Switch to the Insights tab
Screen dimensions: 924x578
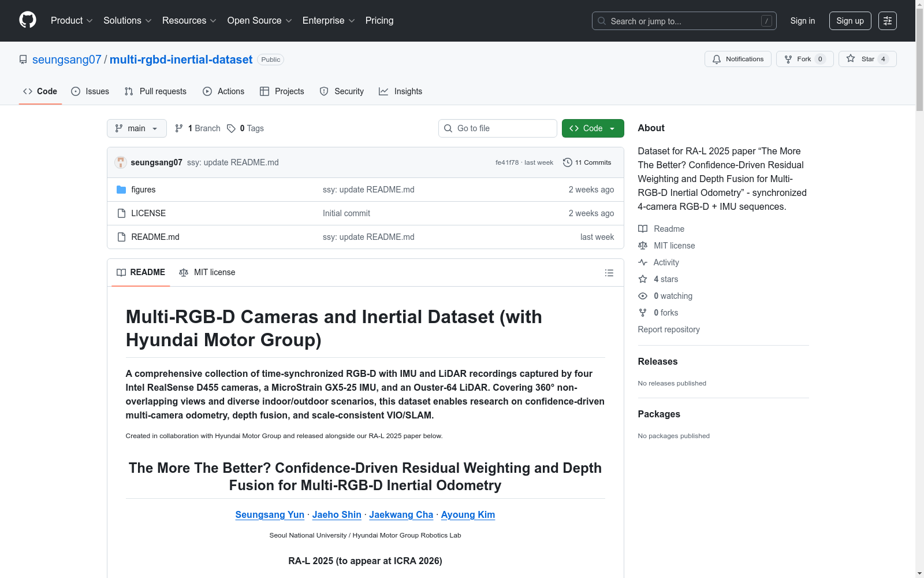click(401, 91)
